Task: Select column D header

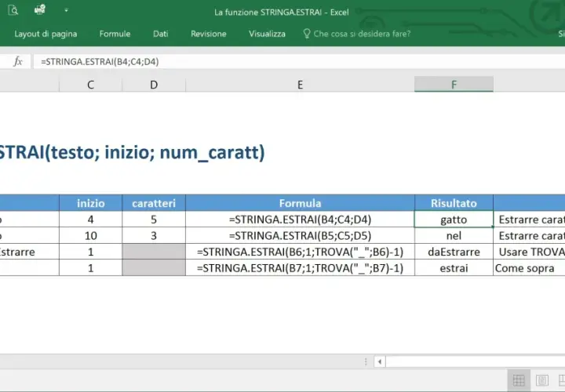Action: 154,85
